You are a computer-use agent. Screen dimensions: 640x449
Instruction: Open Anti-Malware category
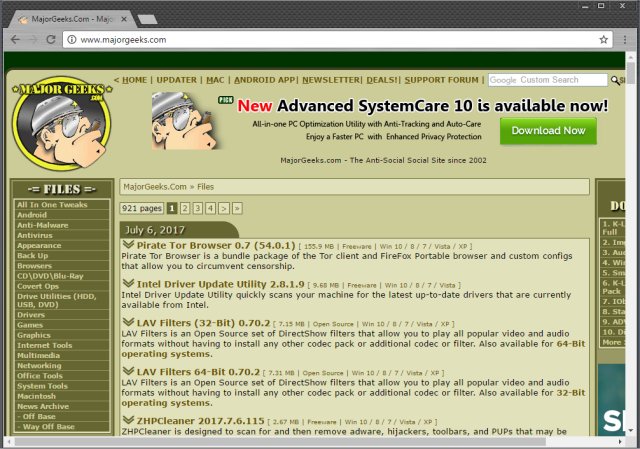tap(62, 225)
